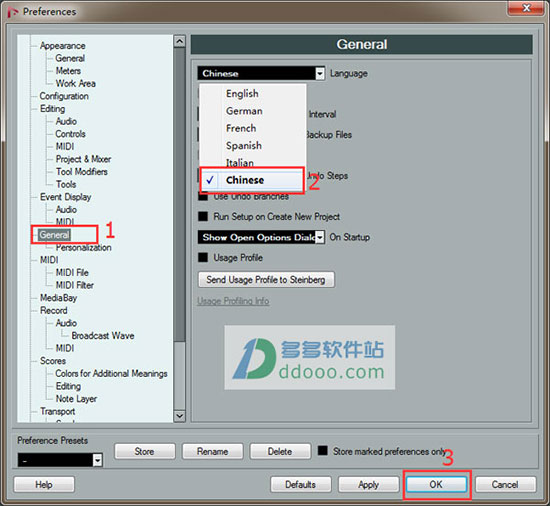Screen dimensions: 550x506
Task: Click the Help button
Action: 44,485
